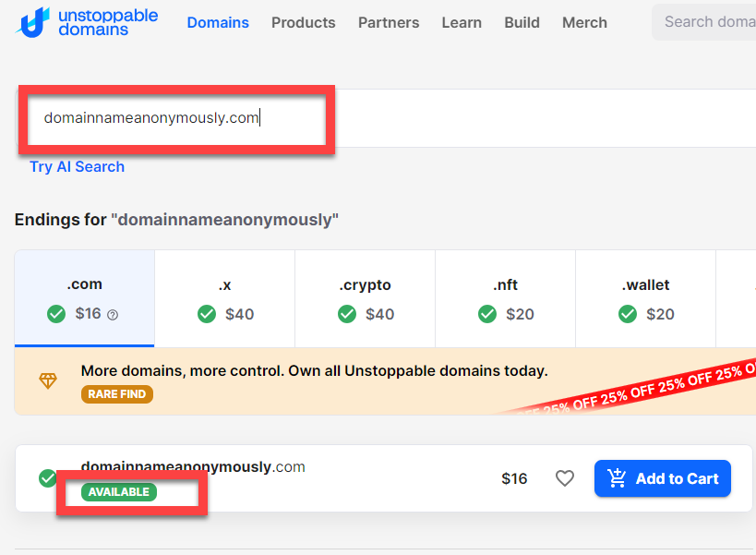The image size is (756, 555).
Task: Select the .crypto ending tab
Action: tap(365, 298)
